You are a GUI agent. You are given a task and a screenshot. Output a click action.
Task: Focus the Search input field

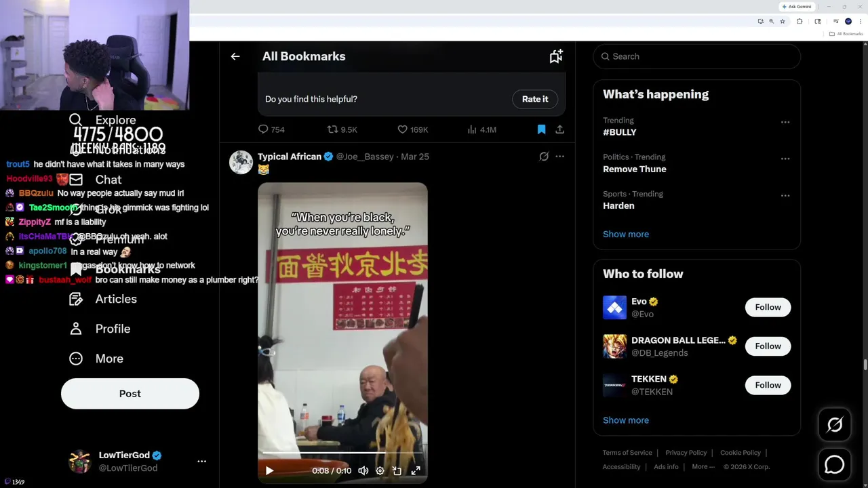pos(697,56)
